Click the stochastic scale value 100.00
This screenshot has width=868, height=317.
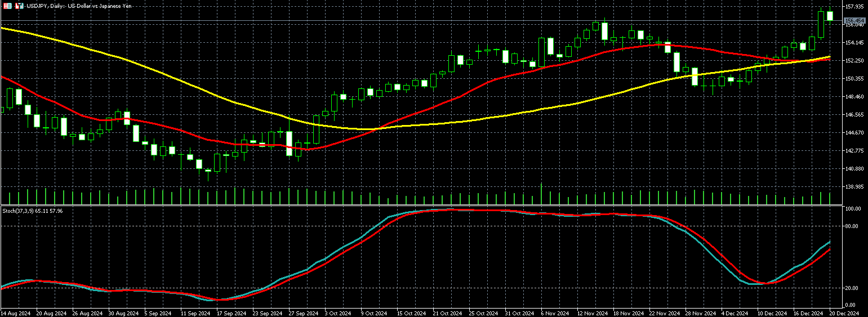pos(854,209)
